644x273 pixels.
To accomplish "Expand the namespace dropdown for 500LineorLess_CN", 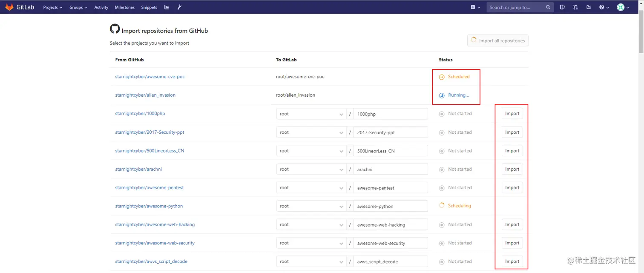I will pyautogui.click(x=311, y=151).
